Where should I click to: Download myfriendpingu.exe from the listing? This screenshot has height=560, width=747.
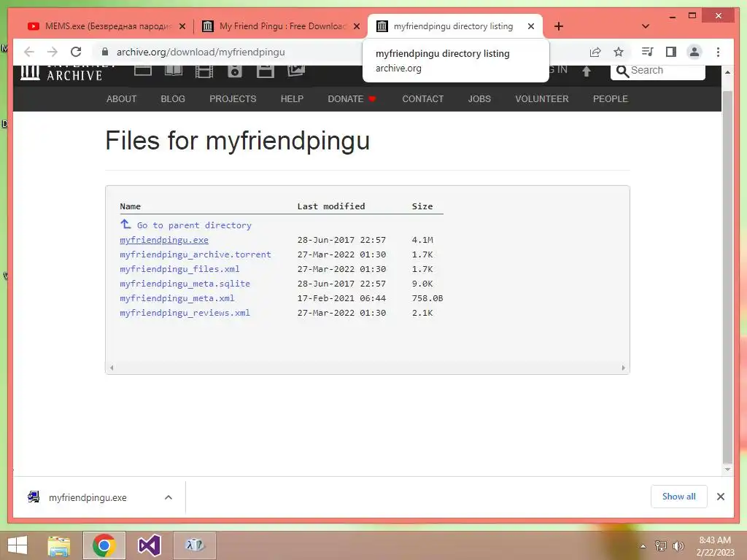[164, 239]
